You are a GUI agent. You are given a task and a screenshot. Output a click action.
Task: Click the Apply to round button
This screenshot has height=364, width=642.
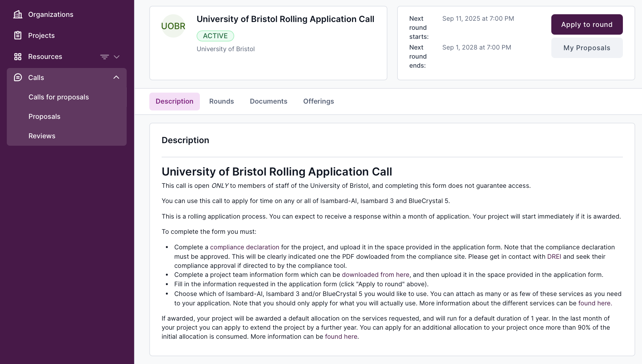[x=587, y=25]
